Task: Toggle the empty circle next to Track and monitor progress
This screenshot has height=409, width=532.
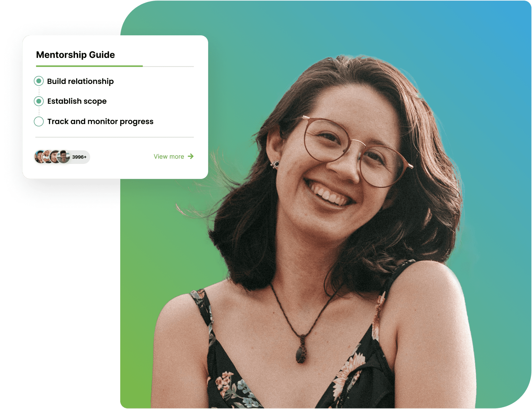Action: coord(38,121)
